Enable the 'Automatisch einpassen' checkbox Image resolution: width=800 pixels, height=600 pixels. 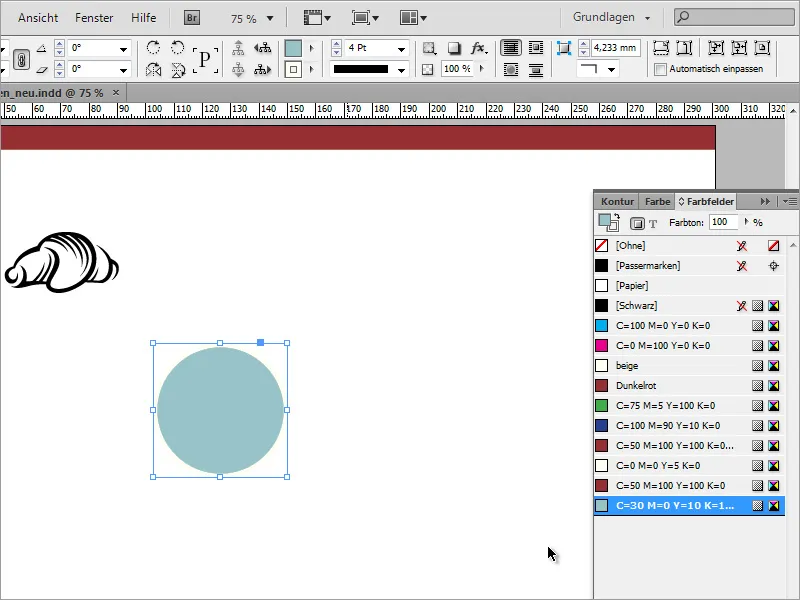660,69
